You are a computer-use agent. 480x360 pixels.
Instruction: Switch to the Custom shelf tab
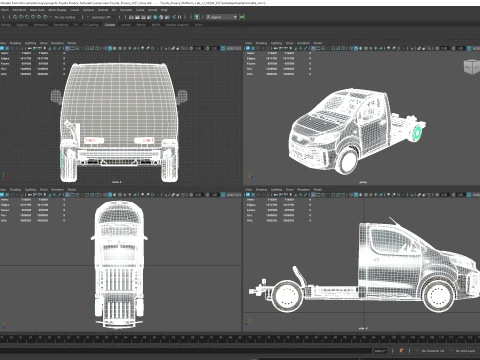click(x=110, y=25)
